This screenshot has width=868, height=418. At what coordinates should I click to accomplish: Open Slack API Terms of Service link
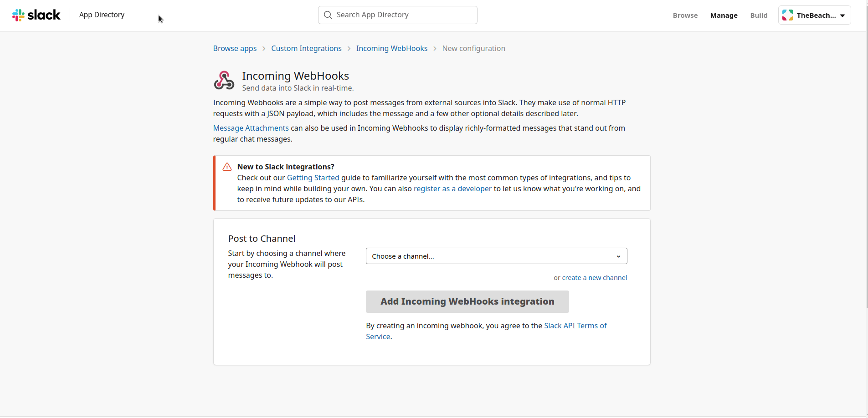(486, 331)
